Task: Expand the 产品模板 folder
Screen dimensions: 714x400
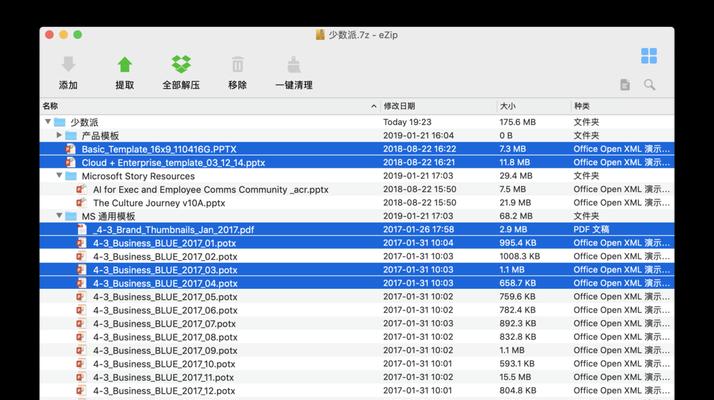Action: pos(59,135)
